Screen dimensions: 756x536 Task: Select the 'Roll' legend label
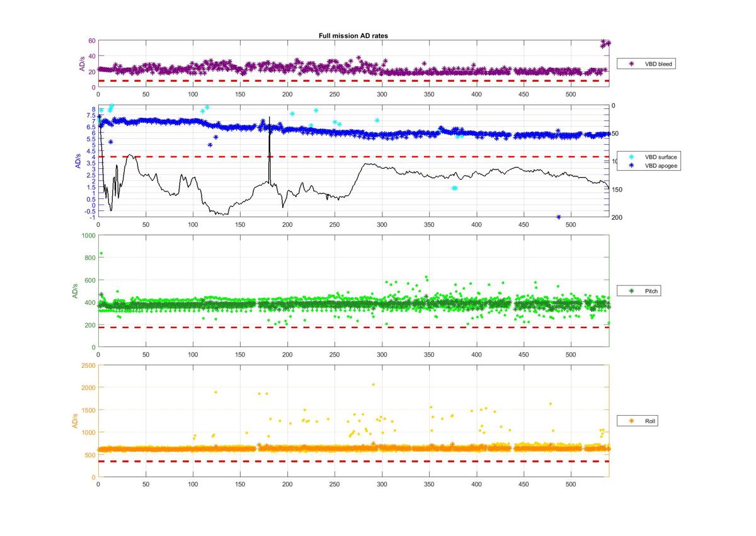click(x=650, y=421)
